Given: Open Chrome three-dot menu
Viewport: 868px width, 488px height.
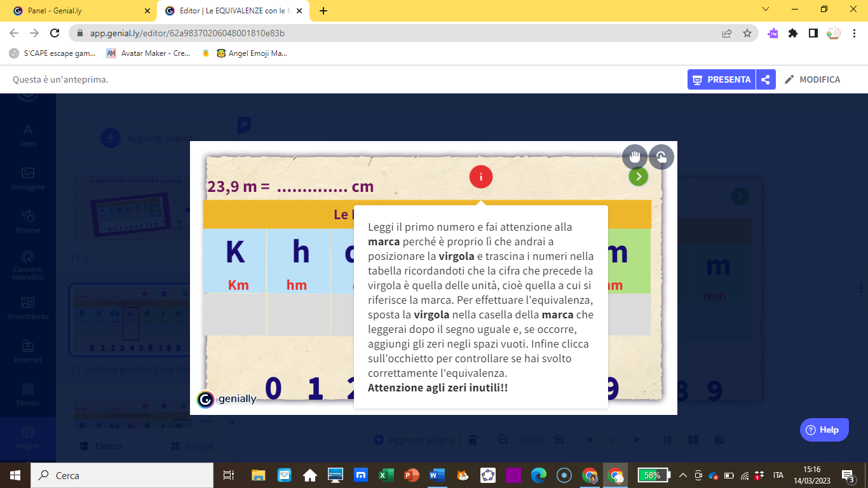Looking at the screenshot, I should click(x=854, y=33).
